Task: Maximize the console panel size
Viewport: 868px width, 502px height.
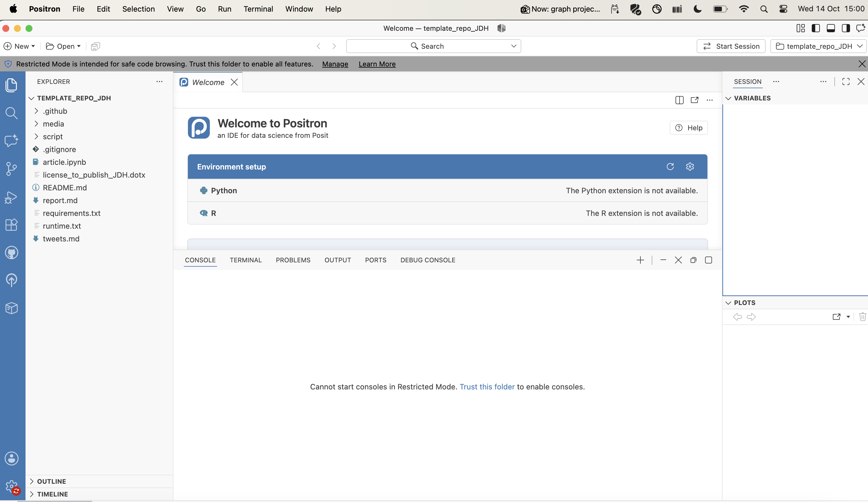Action: (x=708, y=260)
